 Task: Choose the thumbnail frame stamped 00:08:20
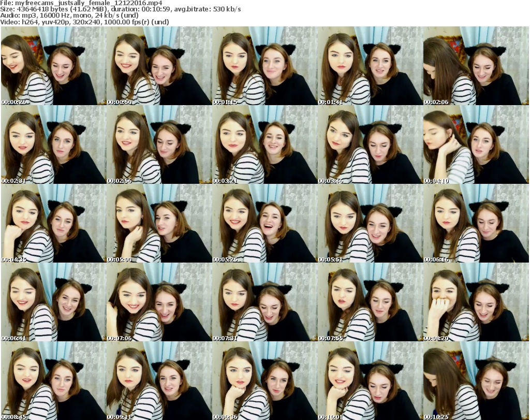[476, 302]
